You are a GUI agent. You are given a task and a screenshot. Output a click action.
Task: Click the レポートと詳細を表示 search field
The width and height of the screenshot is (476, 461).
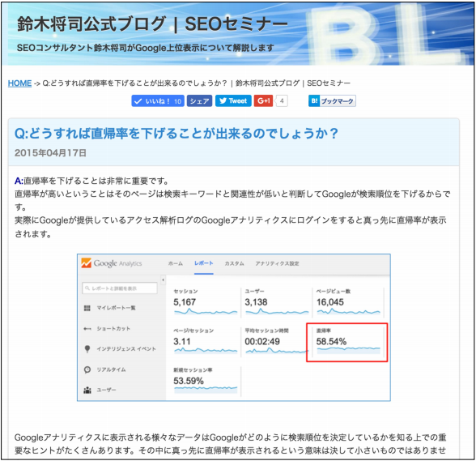[120, 288]
